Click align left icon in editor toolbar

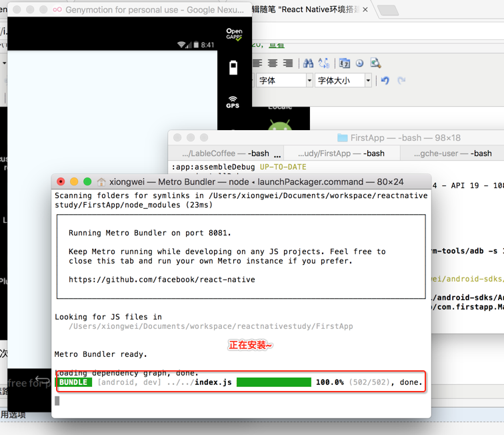[x=257, y=63]
